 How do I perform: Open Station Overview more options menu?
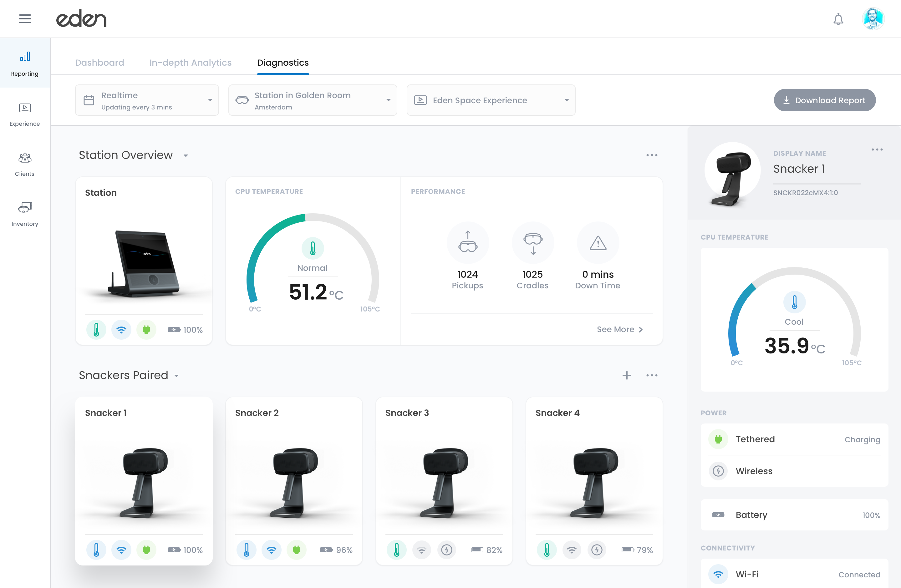tap(652, 155)
